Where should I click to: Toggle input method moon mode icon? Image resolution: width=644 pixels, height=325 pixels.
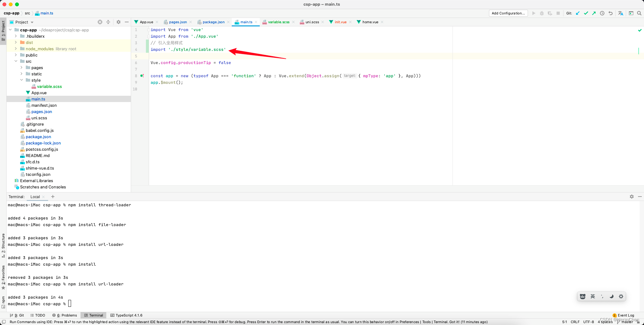[612, 296]
